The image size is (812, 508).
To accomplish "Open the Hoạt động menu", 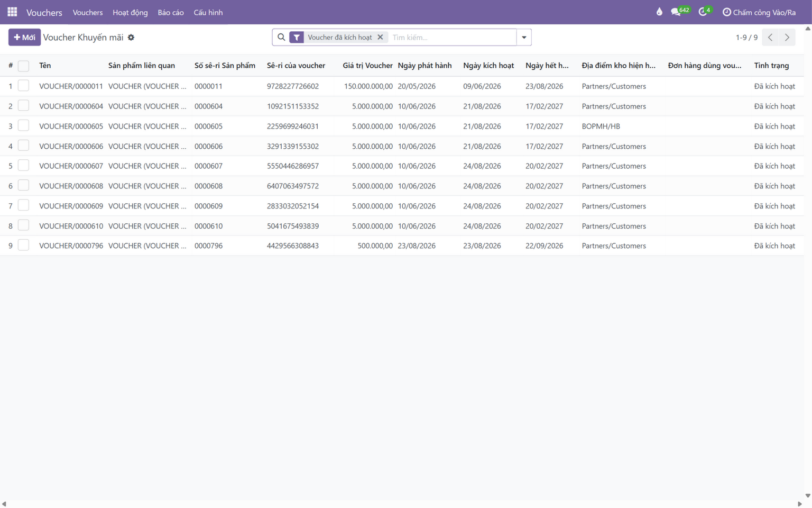I will [x=130, y=12].
